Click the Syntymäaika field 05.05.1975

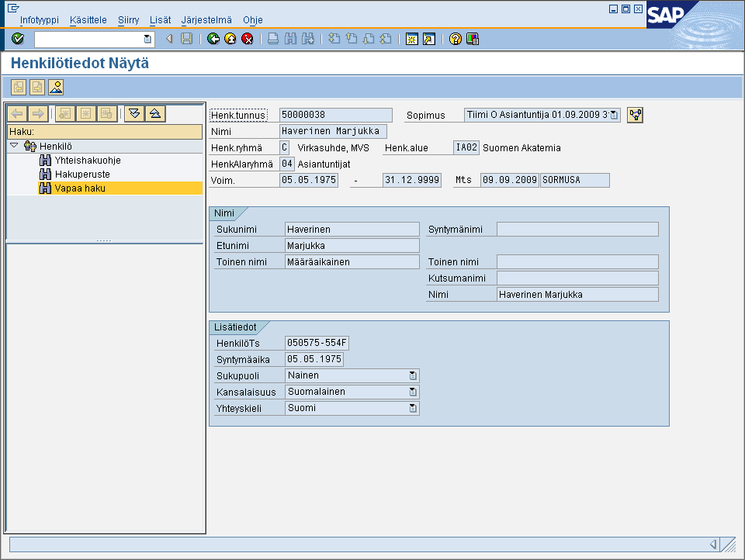tap(314, 359)
